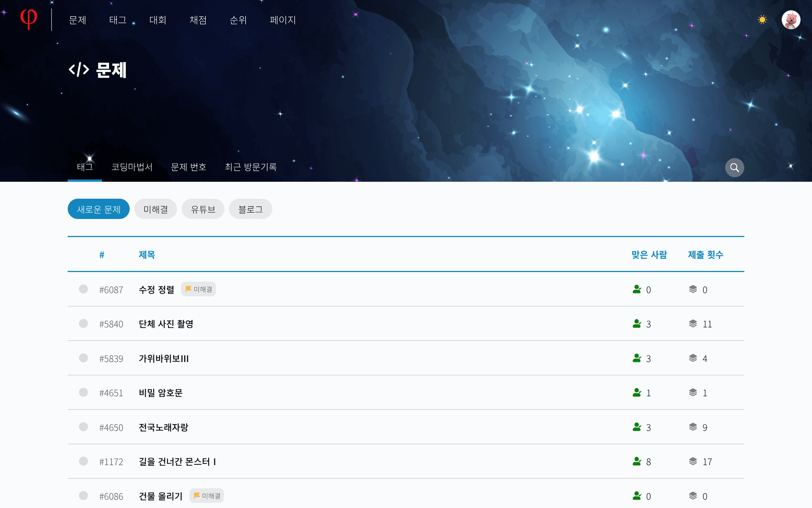Click submissions stack icon in 가위바위보III row
Viewport: 812px width, 508px height.
[693, 358]
